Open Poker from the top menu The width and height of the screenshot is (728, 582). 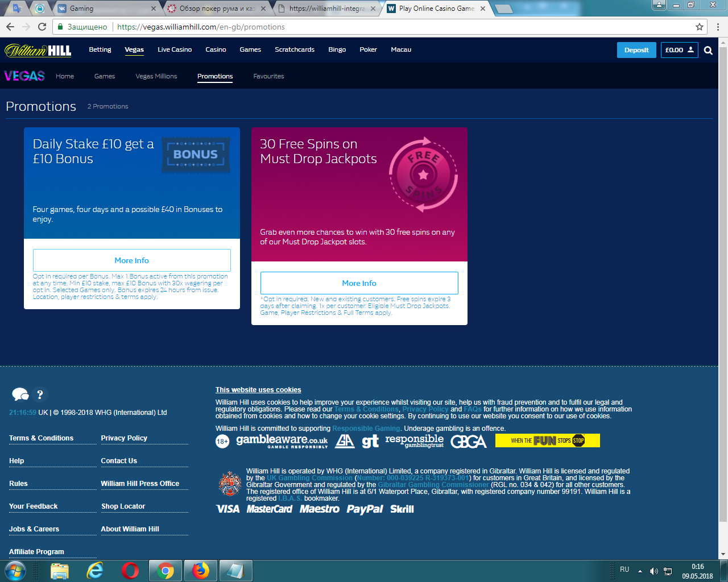point(369,49)
